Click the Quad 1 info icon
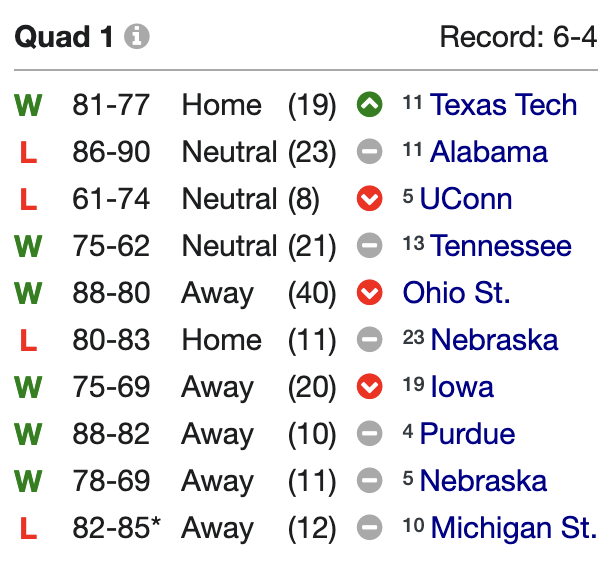Screen dimensions: 614x562 137,38
